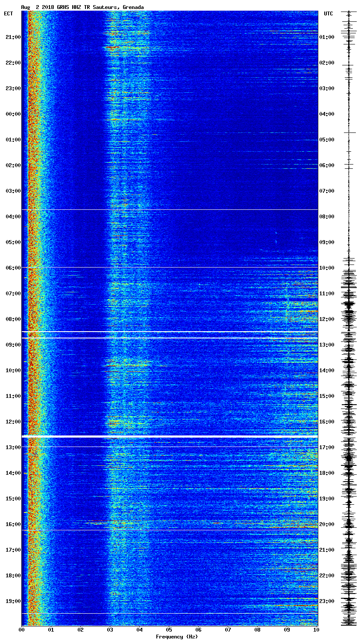Click the 15:00 UTC time label

[327, 396]
